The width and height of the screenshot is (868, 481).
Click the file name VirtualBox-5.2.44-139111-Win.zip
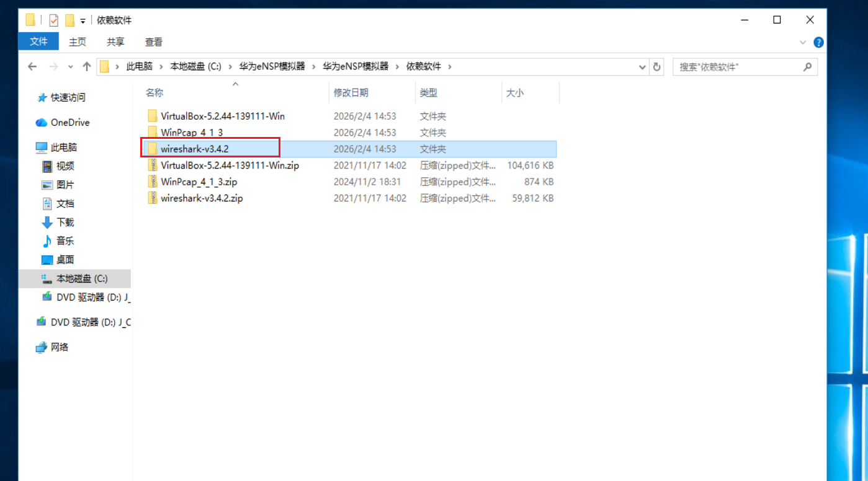coord(230,165)
